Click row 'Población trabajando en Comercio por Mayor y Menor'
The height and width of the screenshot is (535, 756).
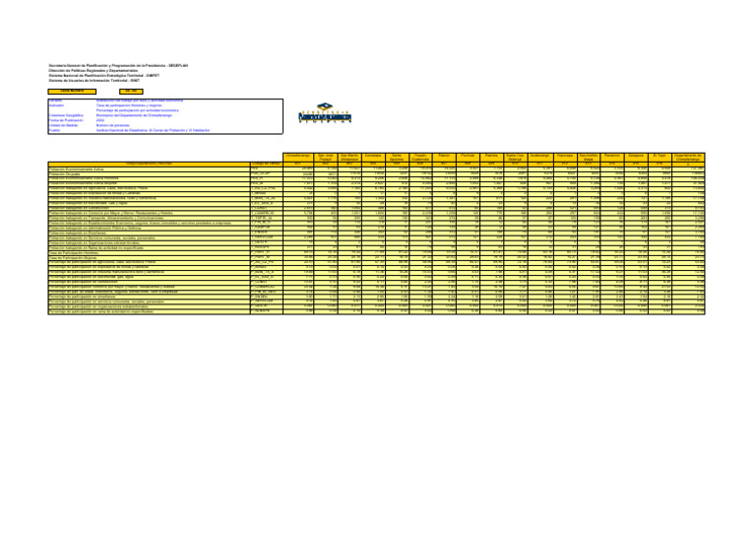(x=149, y=213)
